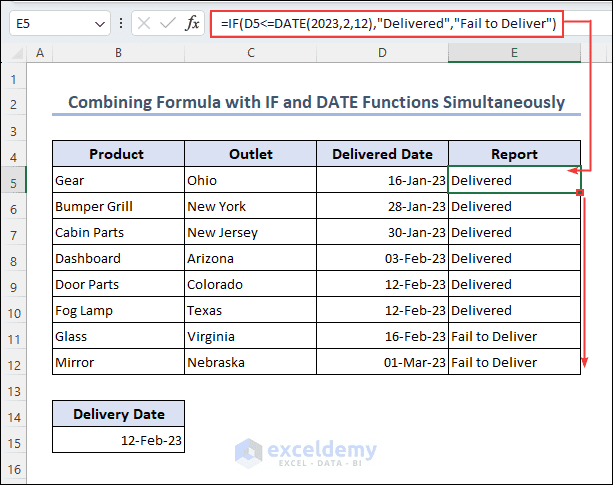Viewport: 613px width, 485px height.
Task: Select column C header
Action: [251, 53]
